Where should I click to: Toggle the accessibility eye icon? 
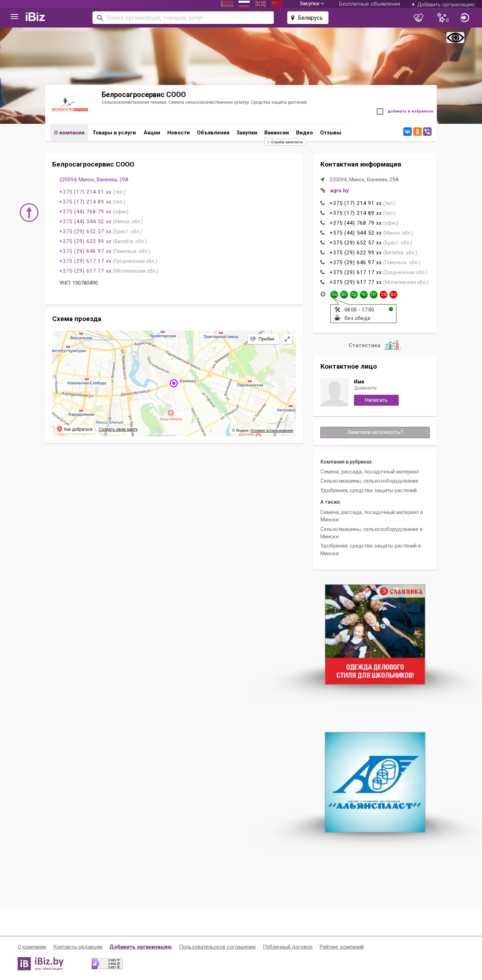tap(456, 37)
